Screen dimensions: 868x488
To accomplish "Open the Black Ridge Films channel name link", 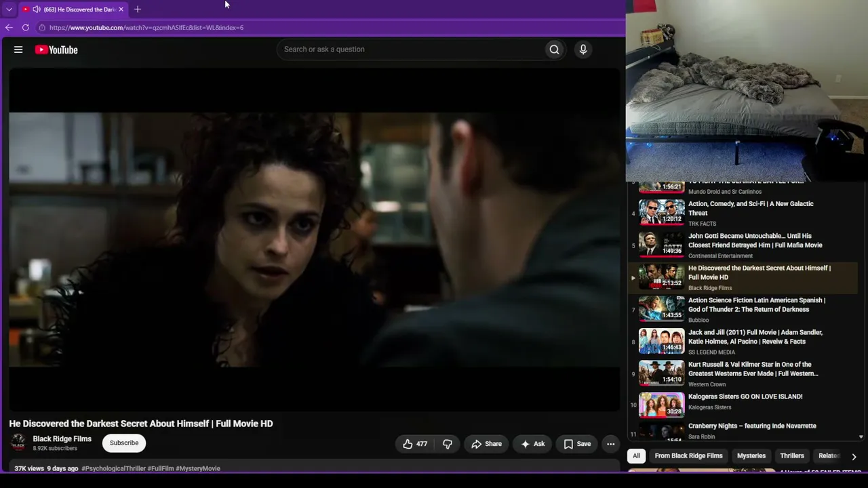I will pos(62,439).
